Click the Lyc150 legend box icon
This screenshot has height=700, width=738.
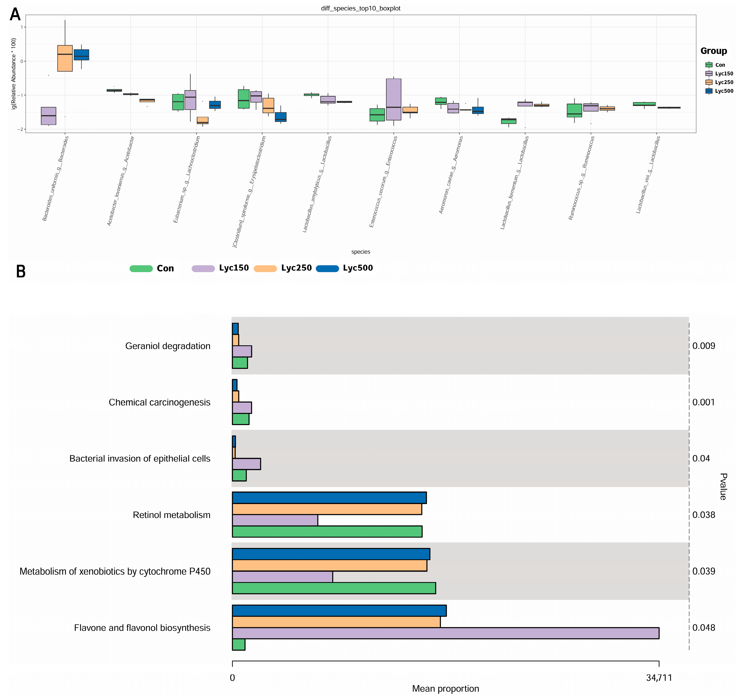(x=708, y=73)
